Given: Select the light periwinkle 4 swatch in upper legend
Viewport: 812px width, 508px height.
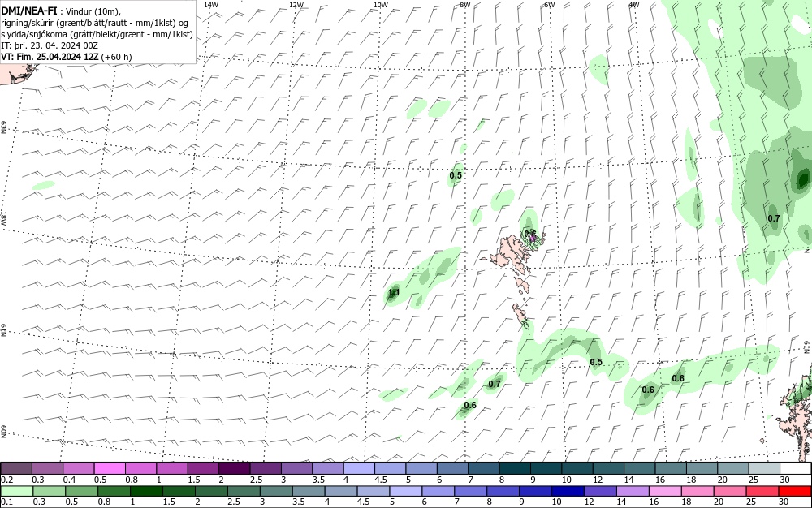Looking at the screenshot, I should point(359,469).
